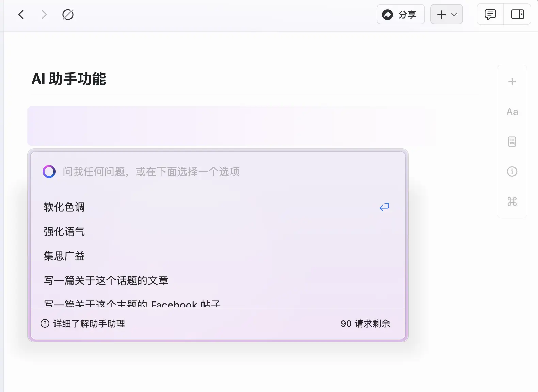Image resolution: width=538 pixels, height=392 pixels.
Task: Click the 90 请求剩余 counter
Action: [365, 324]
